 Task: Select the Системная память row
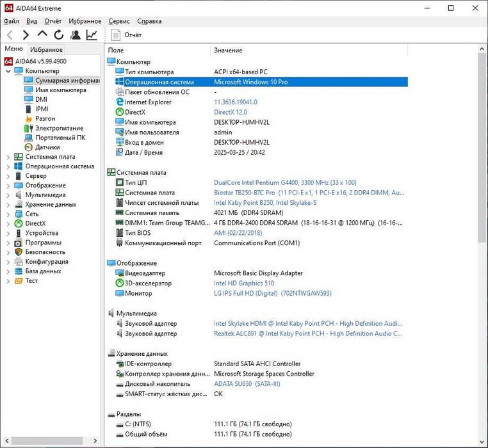(x=261, y=212)
